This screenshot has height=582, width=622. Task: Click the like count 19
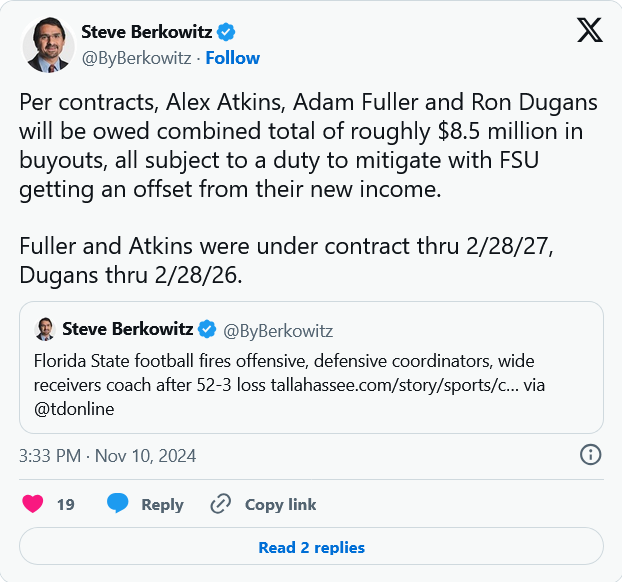click(x=66, y=505)
